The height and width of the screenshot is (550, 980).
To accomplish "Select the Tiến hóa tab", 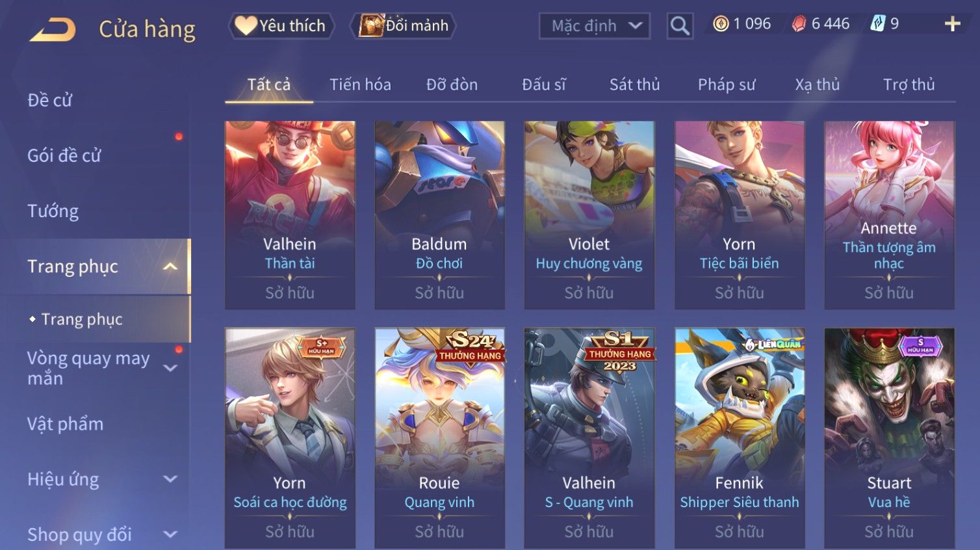I will coord(360,85).
